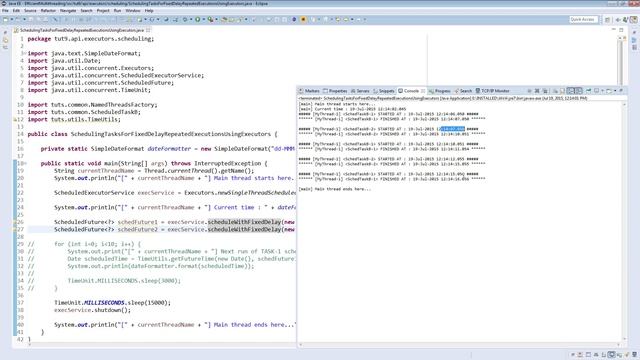The image size is (640, 360).
Task: Open the Refactor menu
Action: click(x=48, y=11)
